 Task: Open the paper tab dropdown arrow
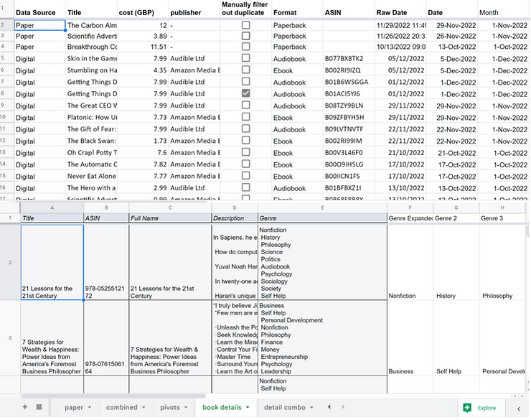[x=90, y=408]
